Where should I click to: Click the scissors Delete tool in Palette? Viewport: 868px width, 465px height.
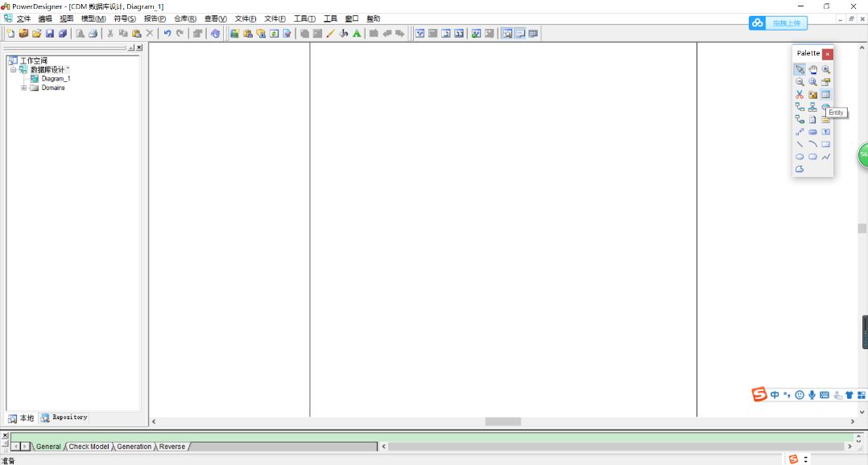click(800, 95)
